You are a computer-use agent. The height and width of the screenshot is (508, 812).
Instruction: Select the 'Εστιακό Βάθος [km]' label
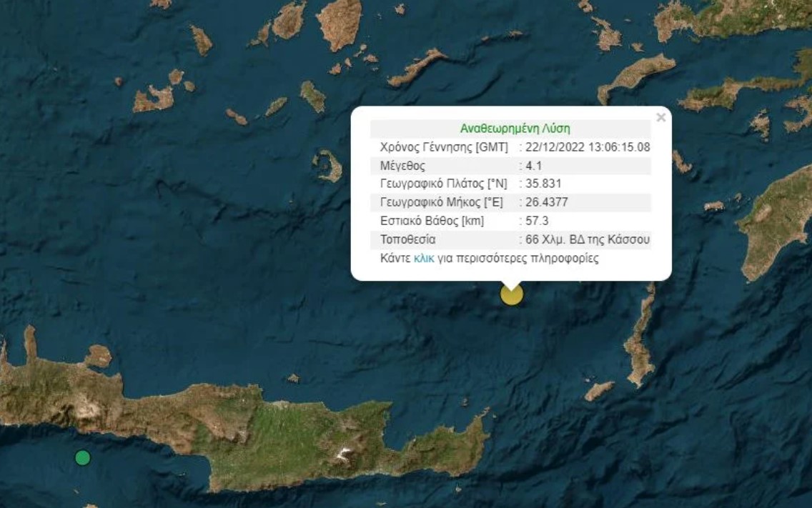(x=432, y=221)
